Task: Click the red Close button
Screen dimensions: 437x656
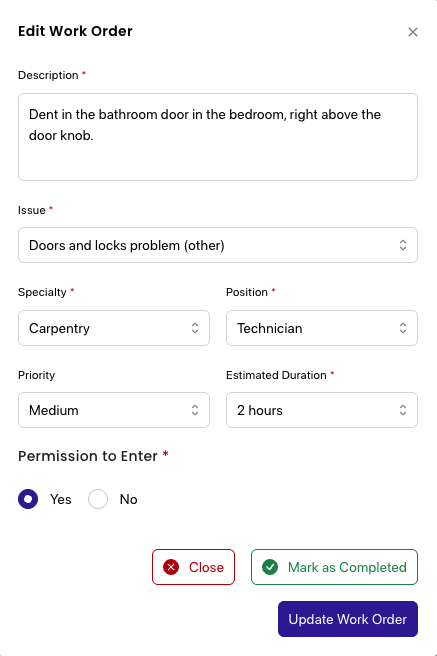Action: click(x=193, y=567)
